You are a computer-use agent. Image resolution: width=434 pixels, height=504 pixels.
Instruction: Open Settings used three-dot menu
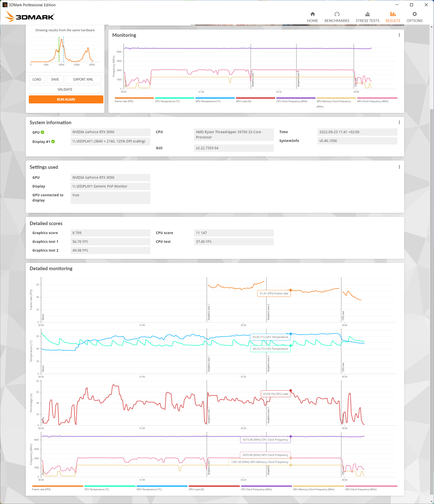point(399,167)
